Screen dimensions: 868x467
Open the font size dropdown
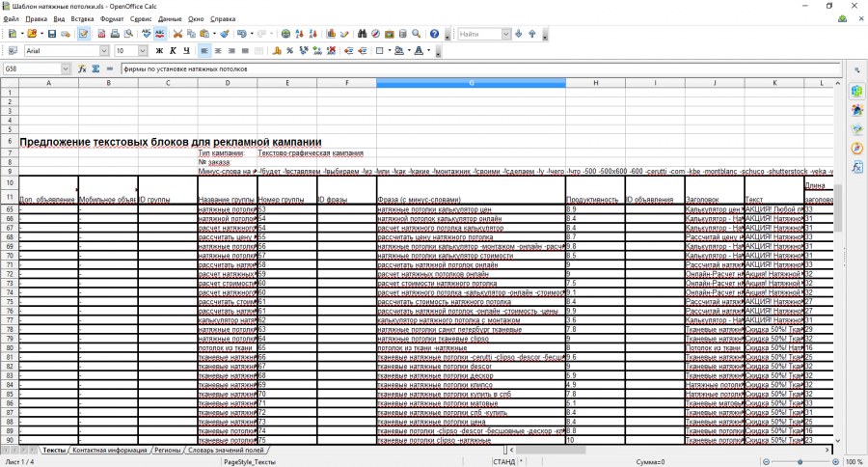click(x=143, y=51)
